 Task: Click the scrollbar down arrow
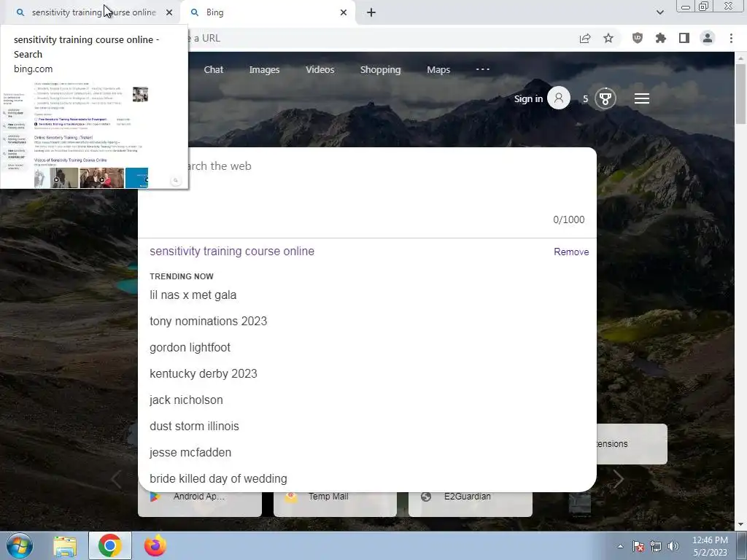pyautogui.click(x=740, y=525)
